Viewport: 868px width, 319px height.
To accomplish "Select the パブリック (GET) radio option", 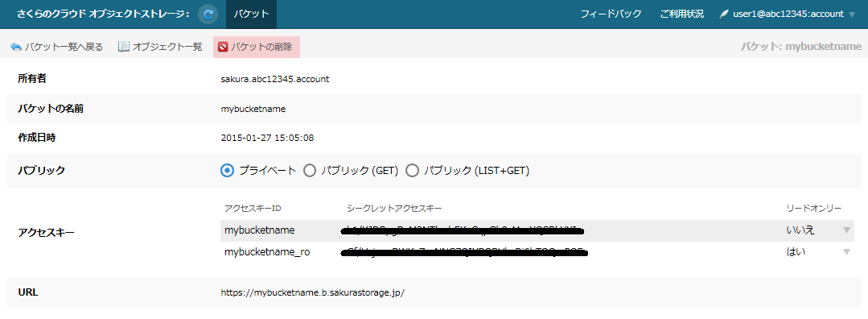I will click(310, 171).
